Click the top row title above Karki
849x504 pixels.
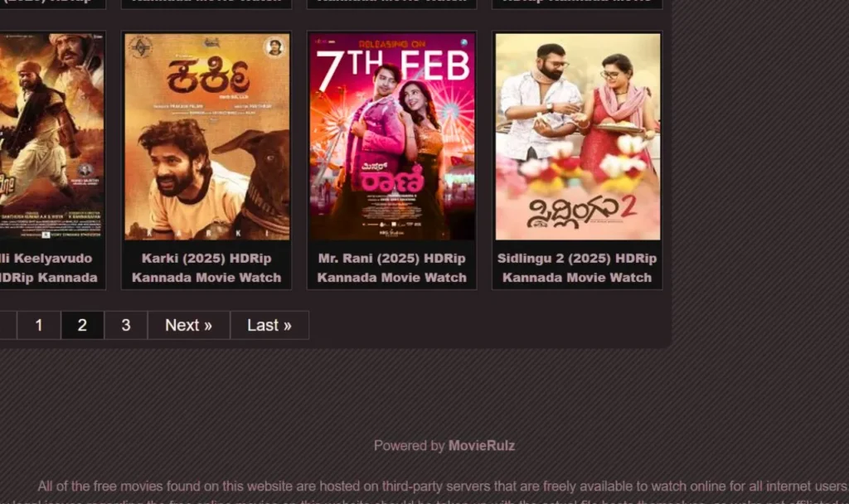click(x=206, y=2)
